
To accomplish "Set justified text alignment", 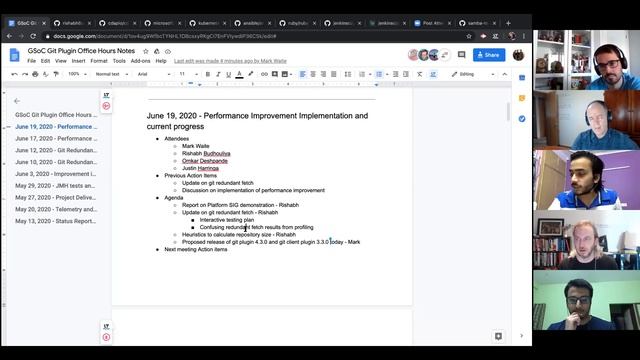I will [x=334, y=74].
